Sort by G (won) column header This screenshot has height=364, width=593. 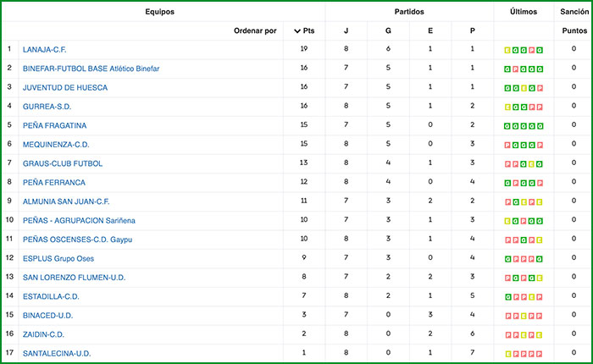click(388, 30)
